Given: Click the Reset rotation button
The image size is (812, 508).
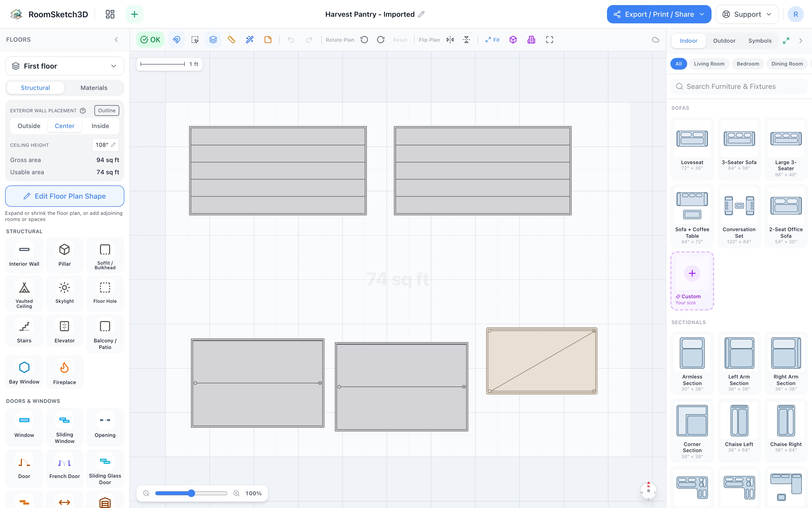Looking at the screenshot, I should [x=400, y=40].
